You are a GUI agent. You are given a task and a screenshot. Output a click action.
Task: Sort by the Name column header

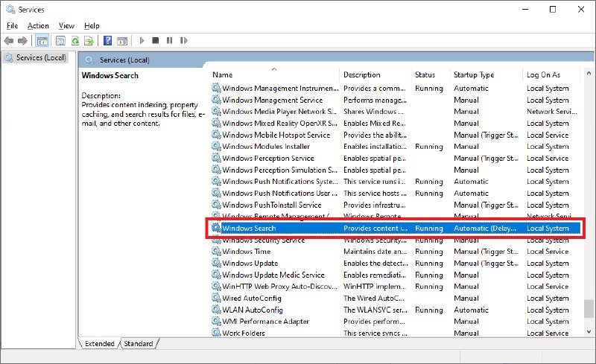[x=274, y=75]
